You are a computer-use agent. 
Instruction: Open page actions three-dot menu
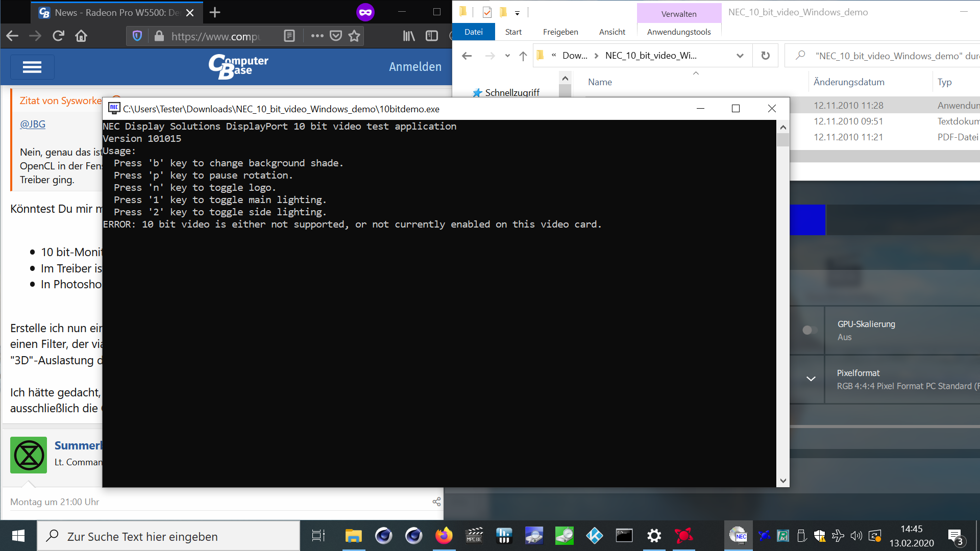(317, 36)
